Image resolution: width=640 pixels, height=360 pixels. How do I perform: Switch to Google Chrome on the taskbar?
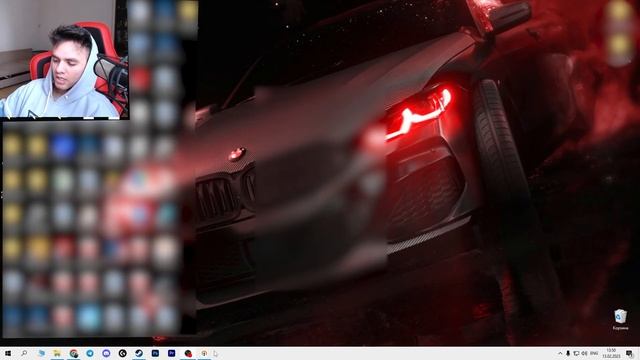point(73,353)
